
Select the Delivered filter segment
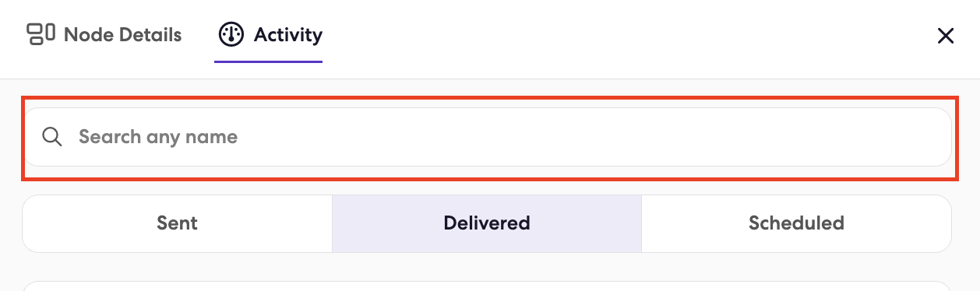[x=487, y=223]
